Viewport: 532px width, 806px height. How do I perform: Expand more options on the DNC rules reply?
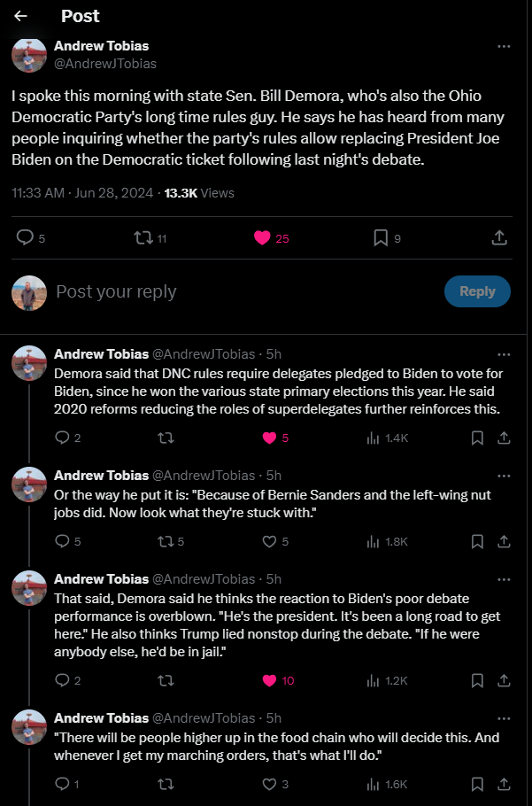tap(504, 354)
